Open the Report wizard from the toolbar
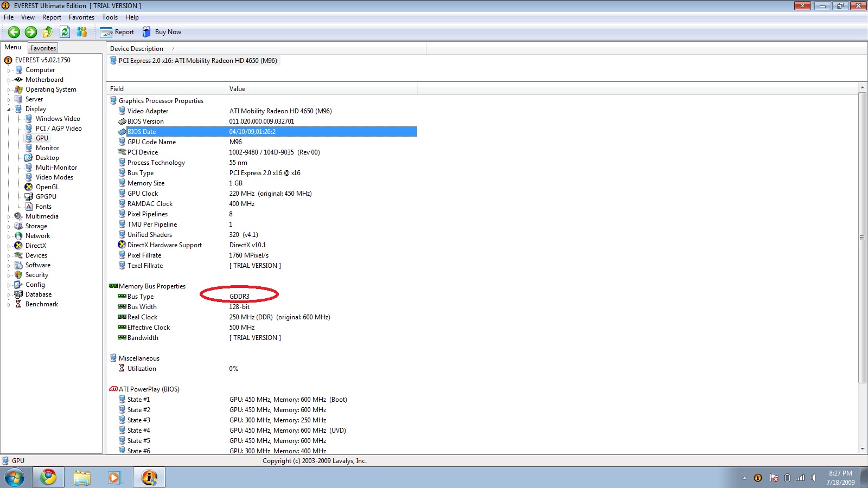 117,32
